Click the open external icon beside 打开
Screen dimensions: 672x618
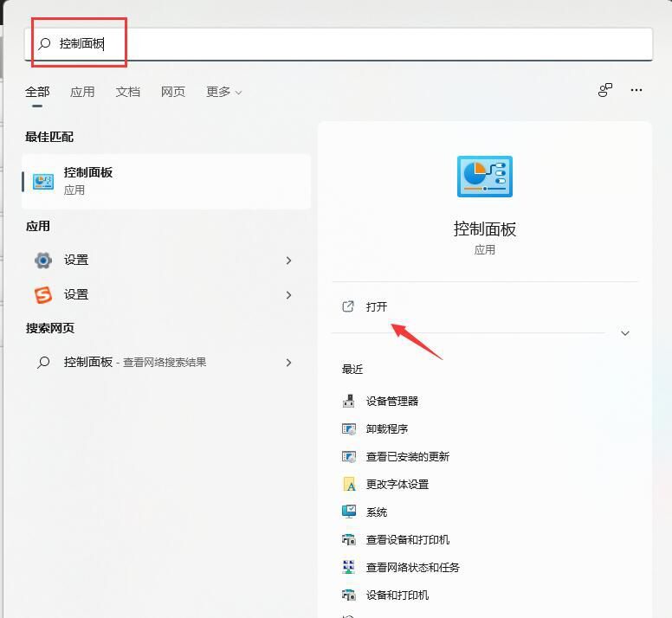tap(348, 306)
